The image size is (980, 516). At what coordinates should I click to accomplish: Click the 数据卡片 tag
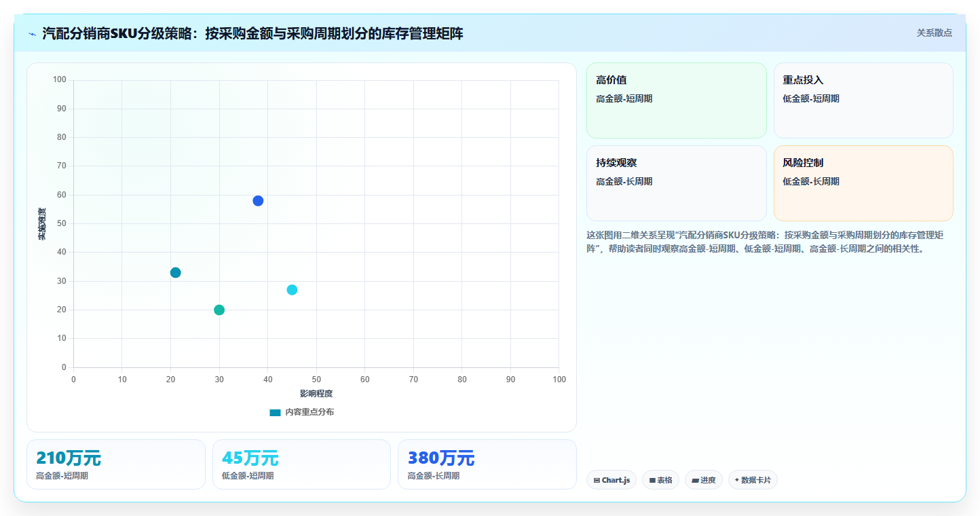pos(753,480)
